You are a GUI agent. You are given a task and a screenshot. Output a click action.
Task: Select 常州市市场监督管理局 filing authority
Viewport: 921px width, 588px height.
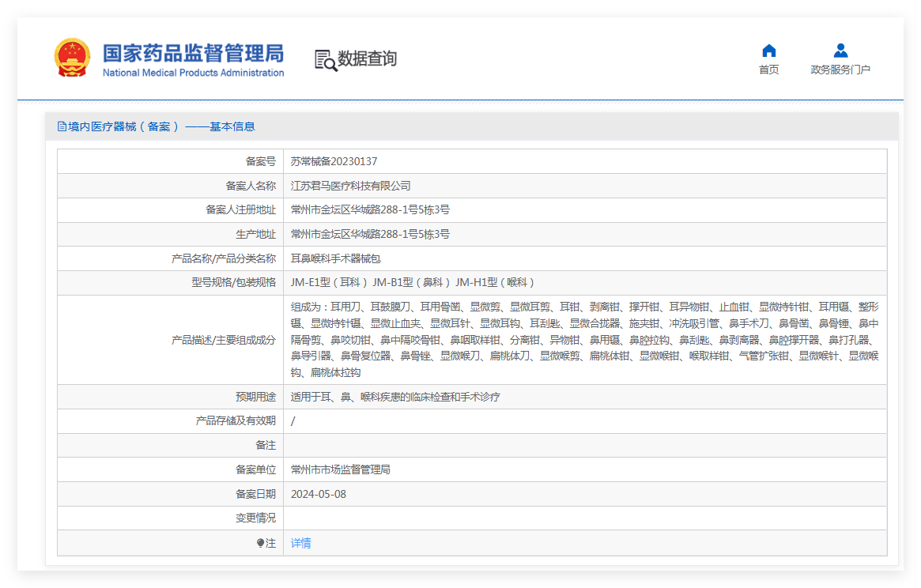[341, 470]
